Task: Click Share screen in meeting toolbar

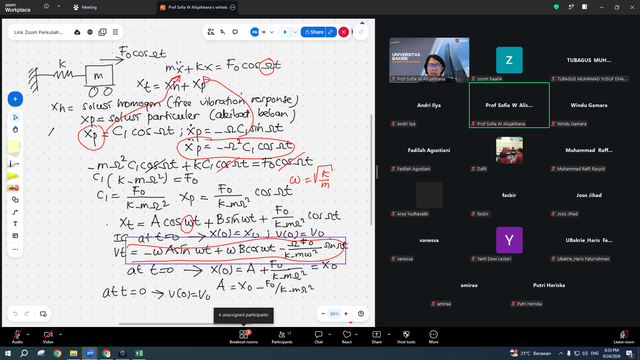Action: (x=376, y=336)
